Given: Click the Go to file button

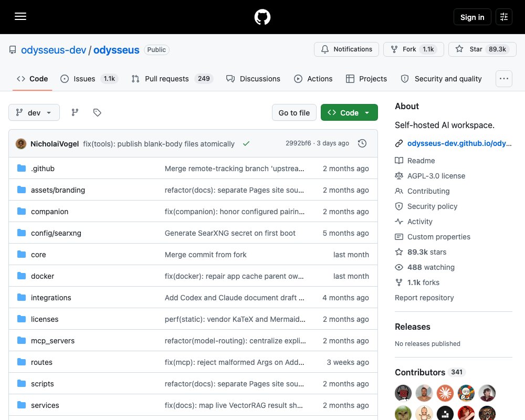Looking at the screenshot, I should click(x=294, y=112).
